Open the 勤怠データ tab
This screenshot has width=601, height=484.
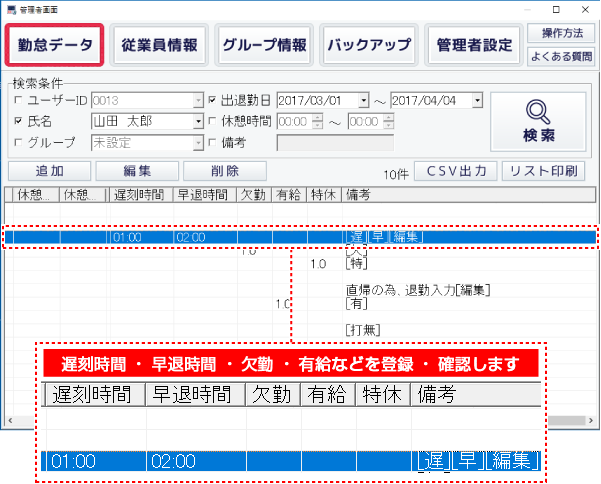pos(54,46)
